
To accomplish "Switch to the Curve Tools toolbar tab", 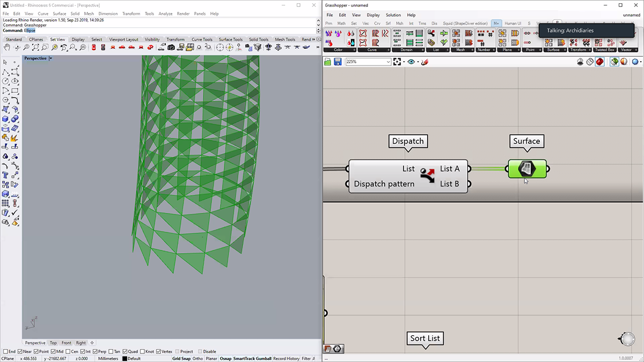I will pos(202,40).
